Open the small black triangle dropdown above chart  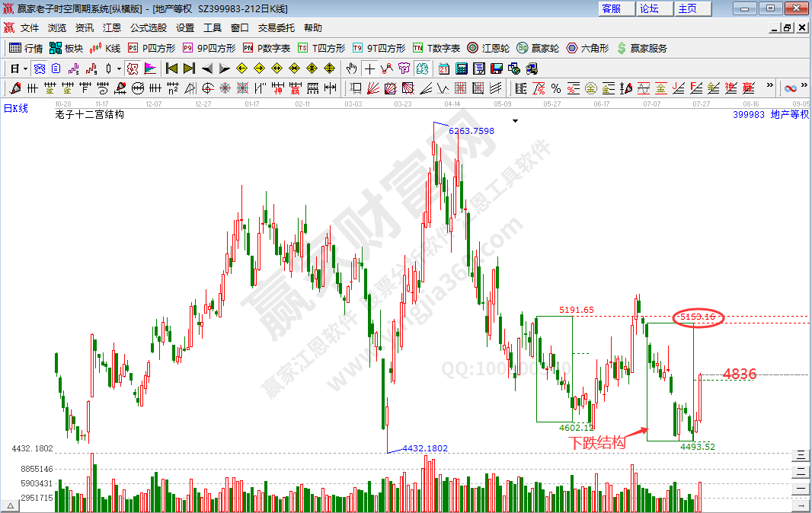tap(516, 121)
